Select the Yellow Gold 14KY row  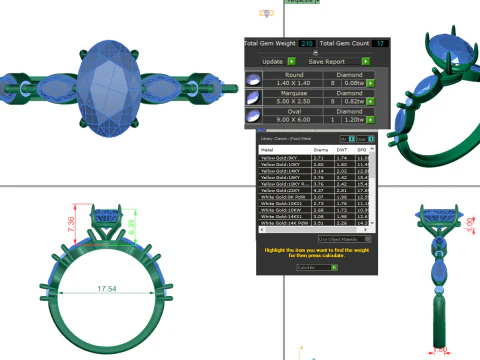tap(314, 171)
